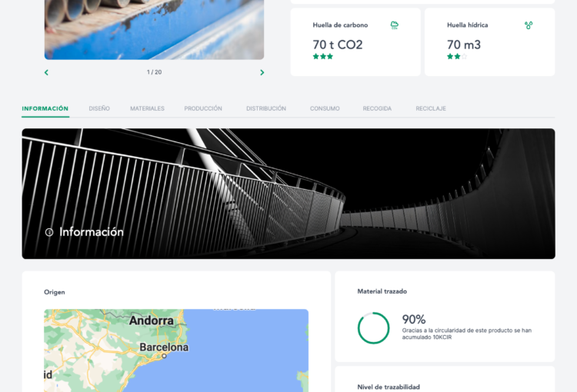Click the 90% circular progress ring
The image size is (577, 392).
tap(373, 328)
